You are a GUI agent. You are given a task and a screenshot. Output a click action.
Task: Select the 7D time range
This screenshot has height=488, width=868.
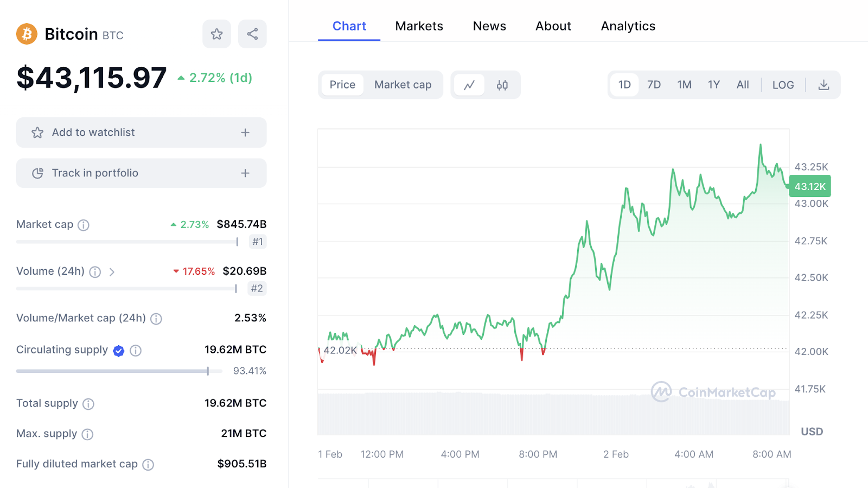click(x=654, y=85)
